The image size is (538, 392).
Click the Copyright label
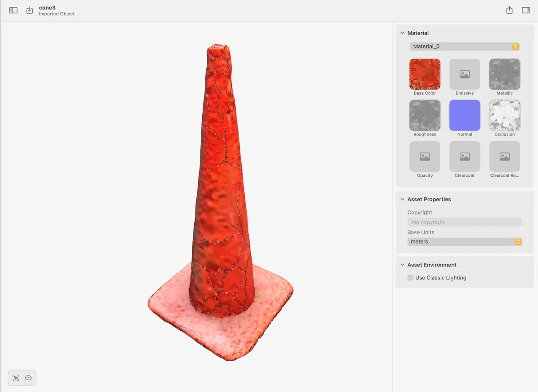(420, 213)
